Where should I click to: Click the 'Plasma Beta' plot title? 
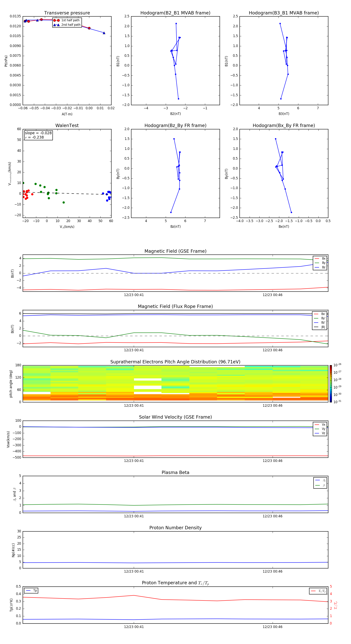click(x=175, y=472)
